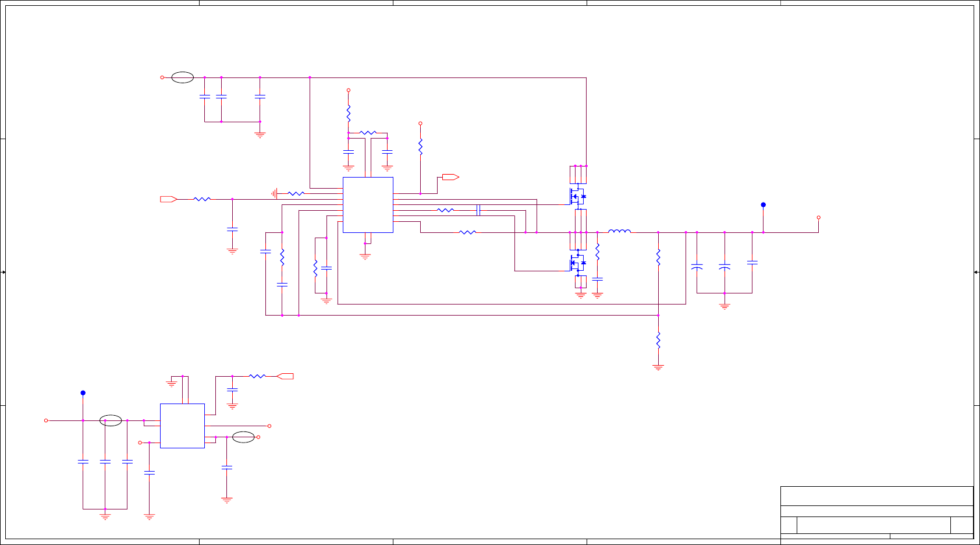
Task: Select the ellipse marker right of the small IC
Action: [x=243, y=437]
